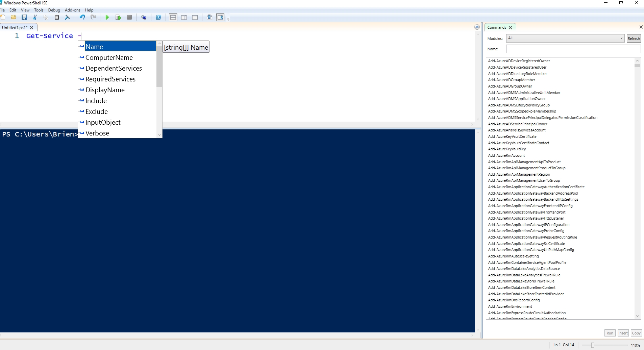Run the script with the green play icon
The height and width of the screenshot is (350, 644).
point(107,17)
